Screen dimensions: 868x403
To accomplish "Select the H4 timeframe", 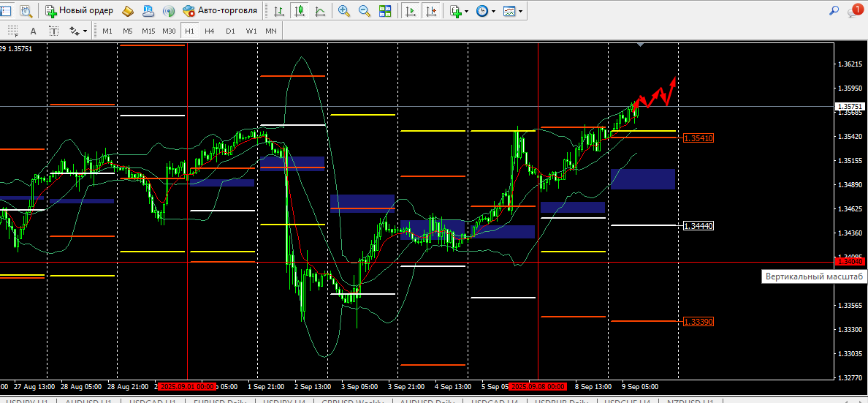I will click(210, 31).
